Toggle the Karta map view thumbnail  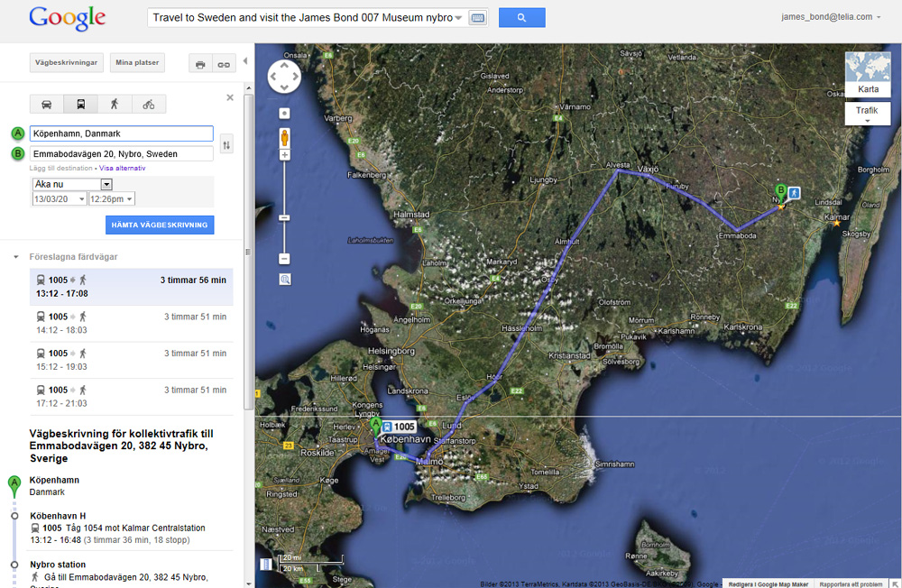[868, 74]
